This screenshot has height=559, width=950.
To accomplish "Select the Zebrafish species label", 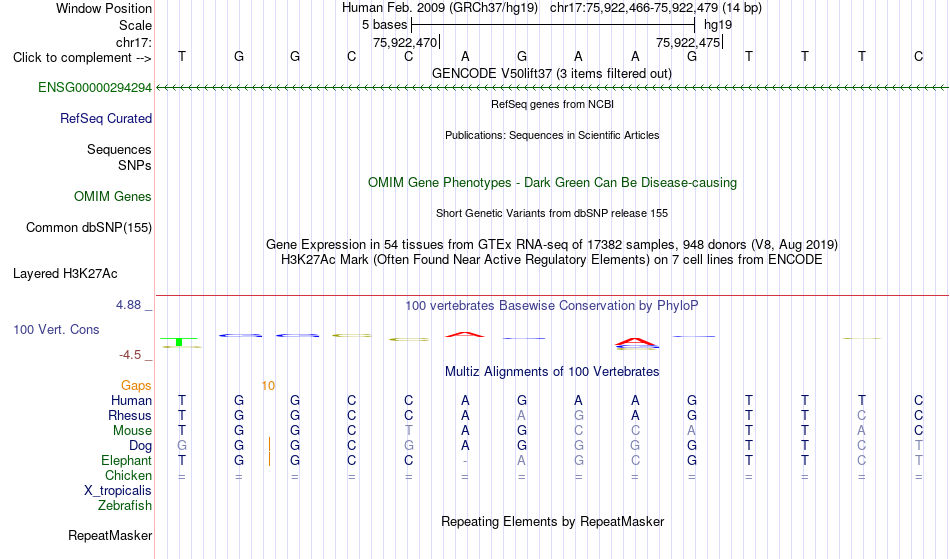I will point(125,506).
